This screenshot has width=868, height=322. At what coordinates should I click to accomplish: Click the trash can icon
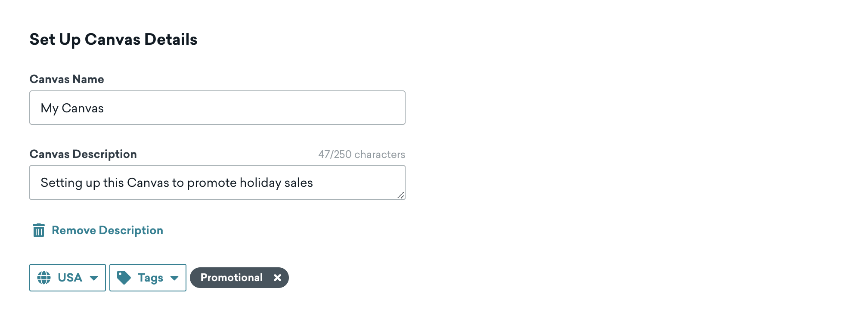(39, 230)
